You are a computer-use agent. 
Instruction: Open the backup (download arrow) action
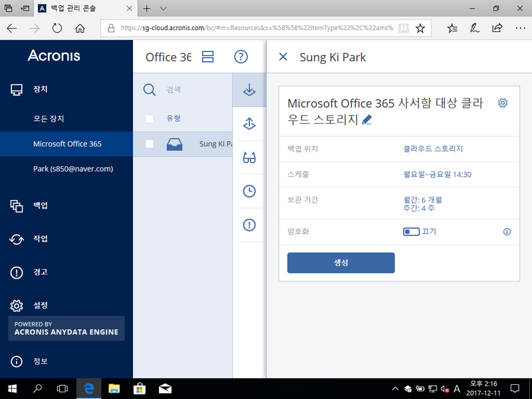click(249, 90)
